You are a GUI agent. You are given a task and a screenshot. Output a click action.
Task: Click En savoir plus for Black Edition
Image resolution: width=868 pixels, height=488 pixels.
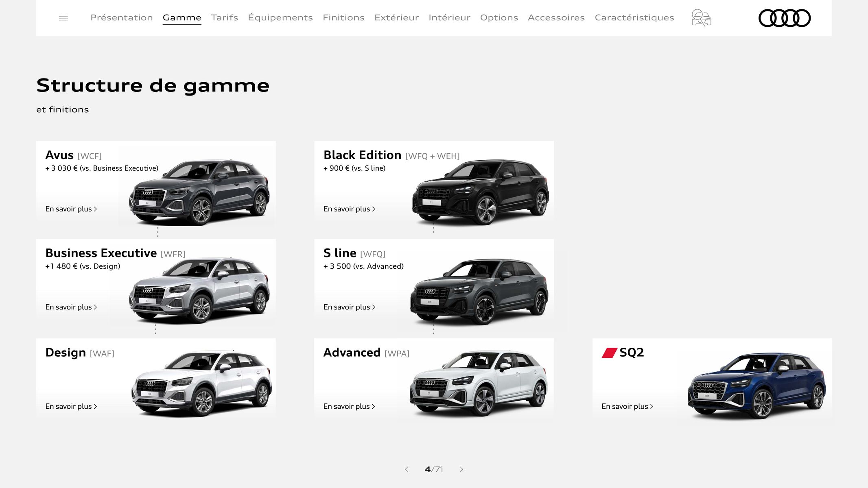349,209
